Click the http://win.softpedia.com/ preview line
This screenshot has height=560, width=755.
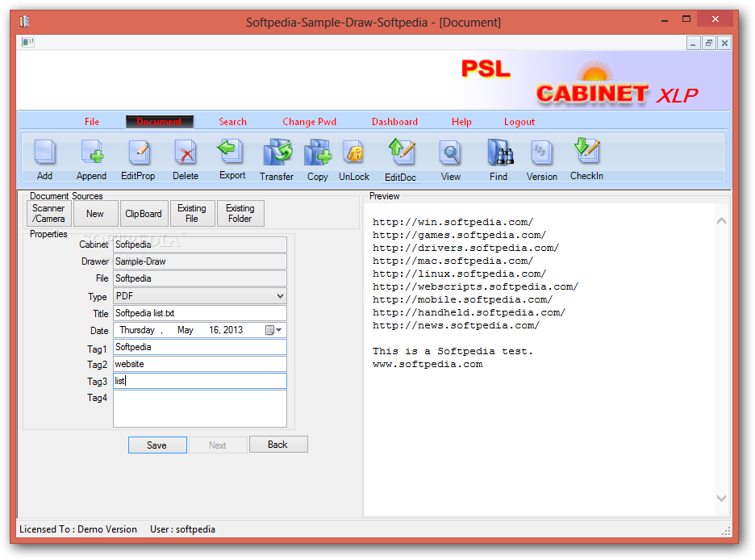[x=453, y=223]
